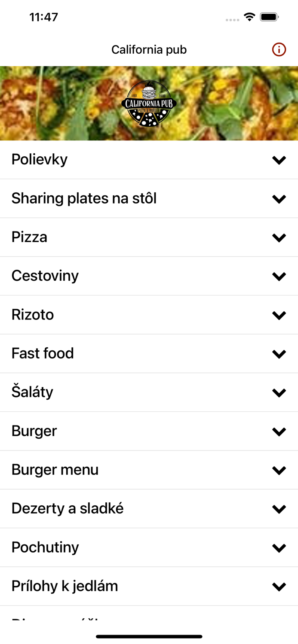Open Sharing plates na stôl category

84,198
